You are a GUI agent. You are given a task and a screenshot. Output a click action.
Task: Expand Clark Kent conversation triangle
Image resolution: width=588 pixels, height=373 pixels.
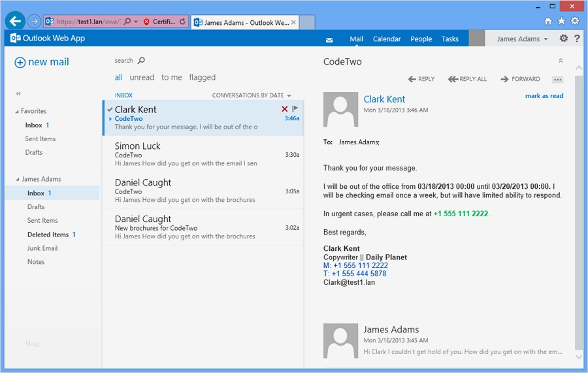pyautogui.click(x=110, y=119)
